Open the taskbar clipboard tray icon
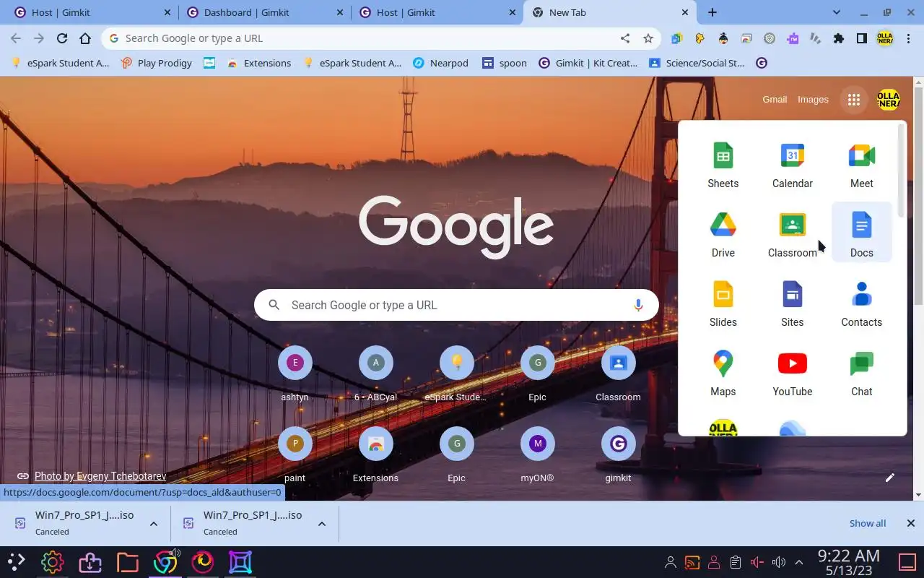This screenshot has width=924, height=578. tap(735, 562)
